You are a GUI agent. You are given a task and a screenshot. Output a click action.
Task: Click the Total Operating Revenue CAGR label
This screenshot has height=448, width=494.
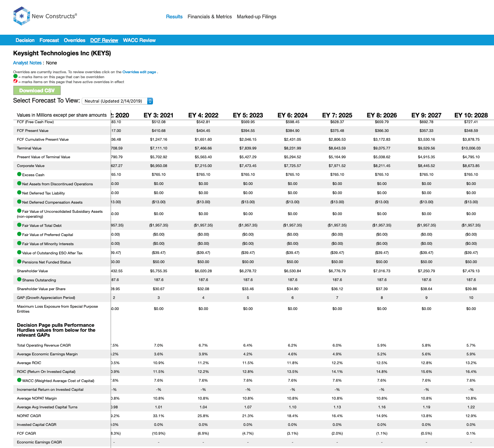tap(44, 345)
